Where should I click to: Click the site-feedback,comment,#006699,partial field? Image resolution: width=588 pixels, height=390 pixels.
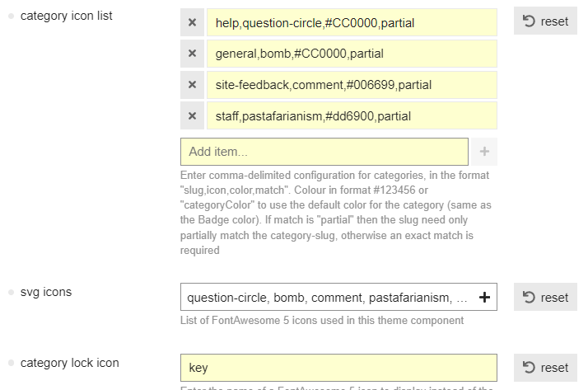(352, 85)
